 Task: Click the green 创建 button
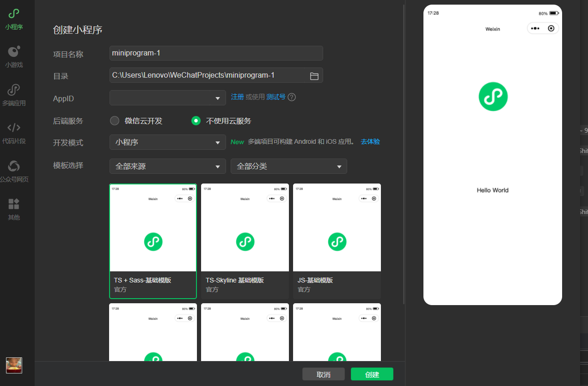372,374
